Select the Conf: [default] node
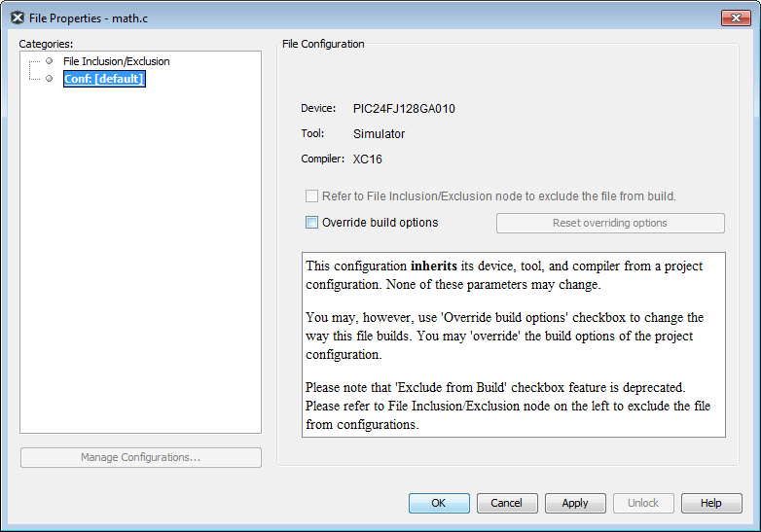Image resolution: width=761 pixels, height=532 pixels. (x=104, y=79)
